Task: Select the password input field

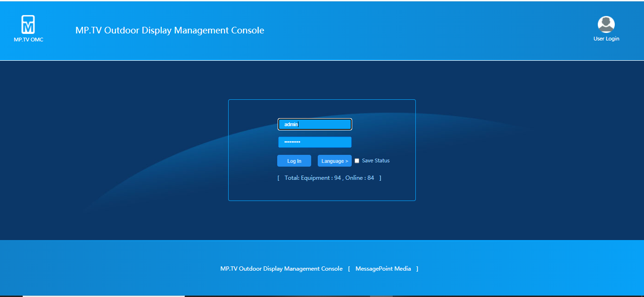Action: click(315, 142)
